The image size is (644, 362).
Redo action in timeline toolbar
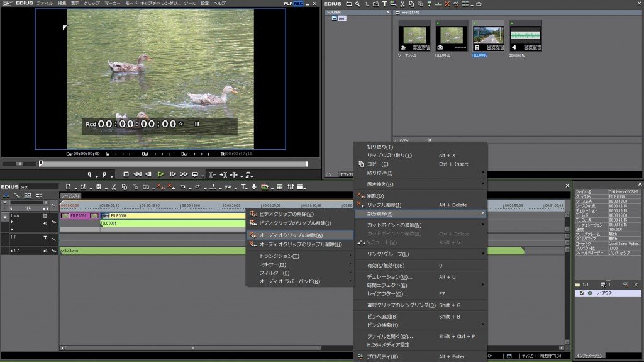(197, 187)
